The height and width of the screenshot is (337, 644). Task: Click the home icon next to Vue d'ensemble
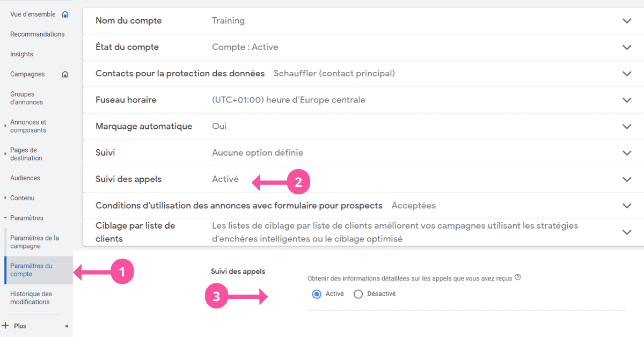[x=64, y=14]
